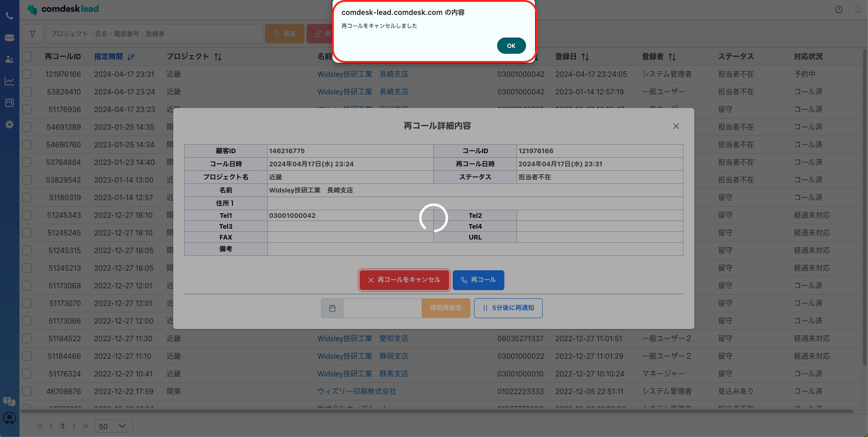Click the filter funnel icon
This screenshot has width=868, height=437.
pos(33,34)
